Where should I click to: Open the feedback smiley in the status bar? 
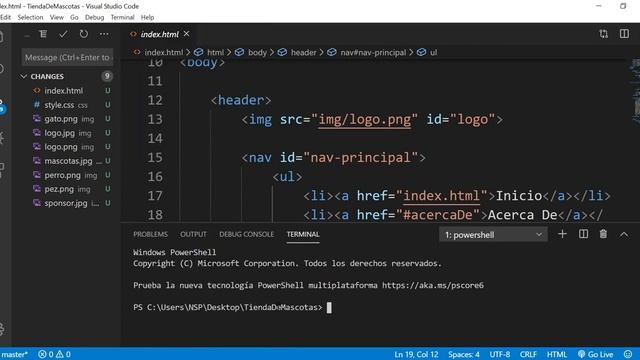(628, 354)
